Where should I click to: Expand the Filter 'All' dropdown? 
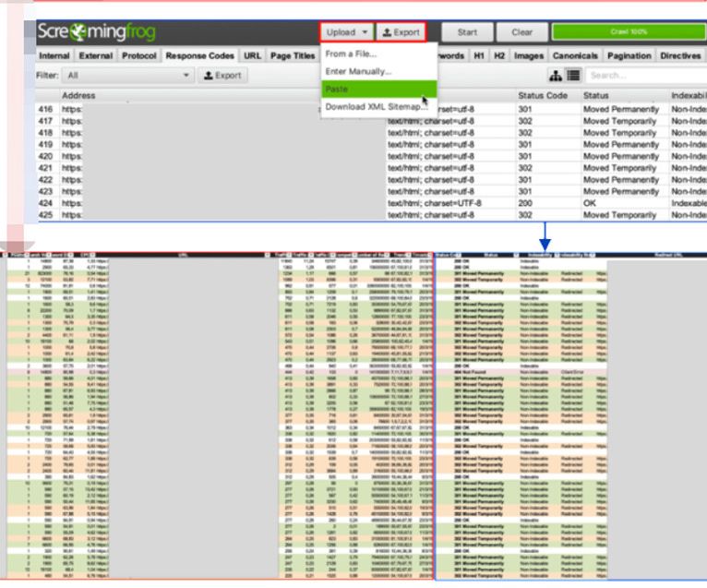[127, 76]
